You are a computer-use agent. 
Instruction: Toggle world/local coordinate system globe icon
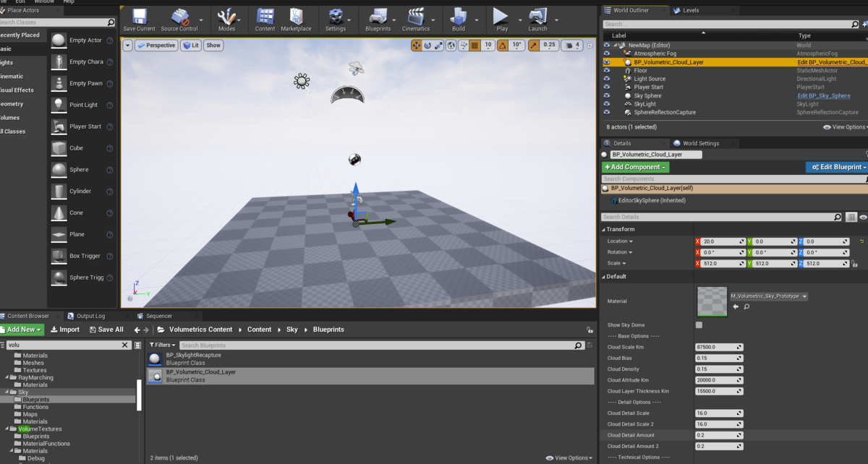click(x=451, y=46)
